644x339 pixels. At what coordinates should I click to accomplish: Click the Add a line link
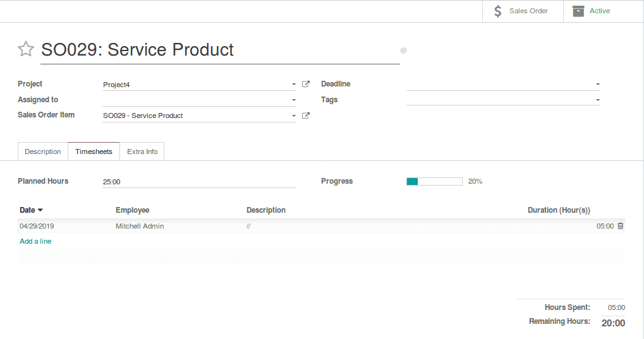[35, 241]
